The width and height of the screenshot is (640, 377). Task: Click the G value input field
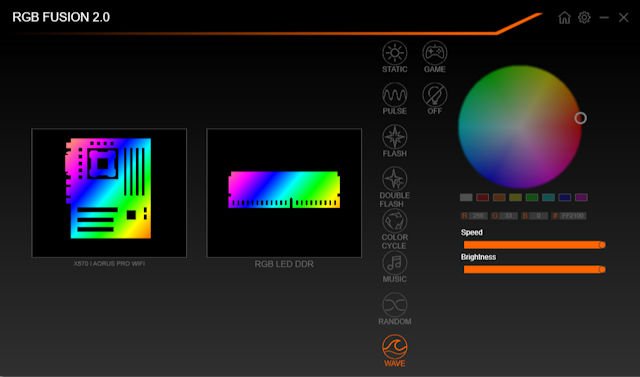pos(509,216)
